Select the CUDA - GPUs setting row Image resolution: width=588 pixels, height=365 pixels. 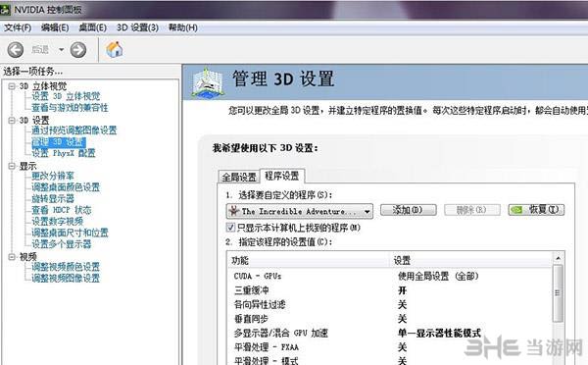pos(390,277)
